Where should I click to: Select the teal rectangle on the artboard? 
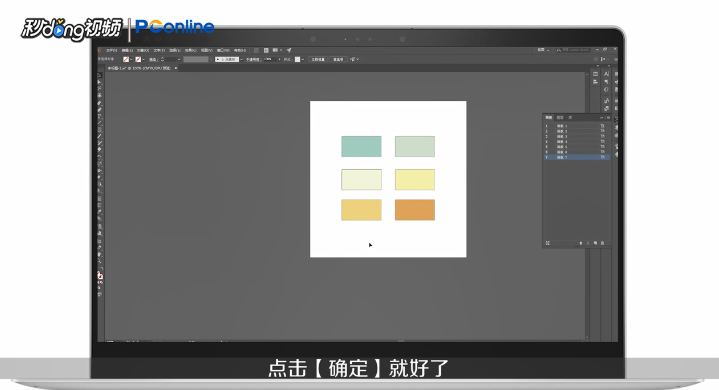point(361,146)
